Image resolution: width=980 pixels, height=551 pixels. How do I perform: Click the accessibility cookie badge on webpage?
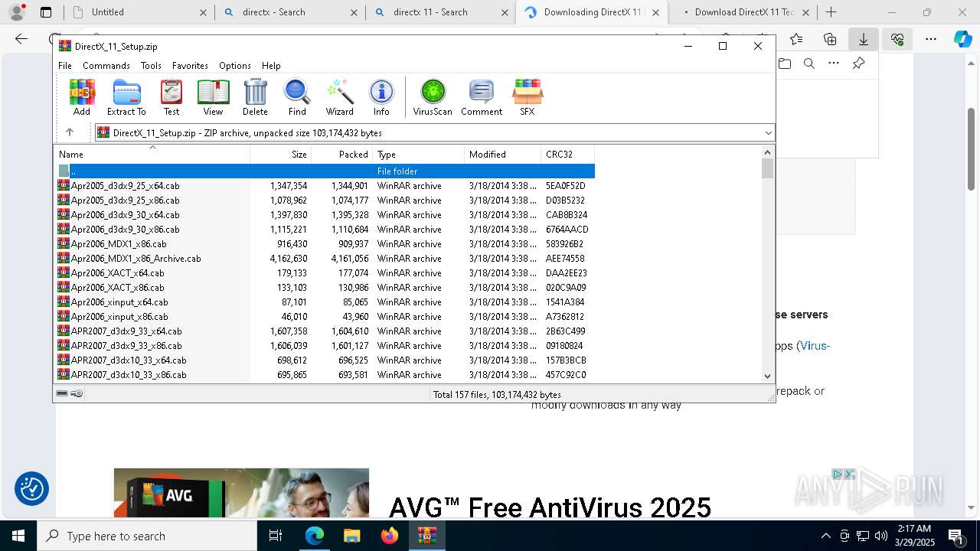(31, 489)
